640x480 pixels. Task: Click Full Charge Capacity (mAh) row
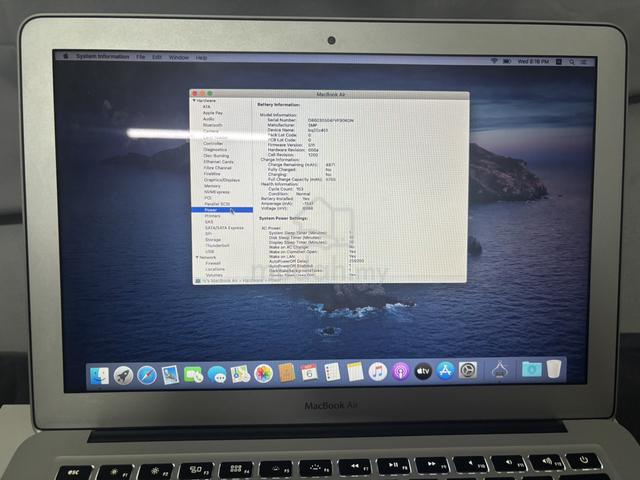pos(302,179)
